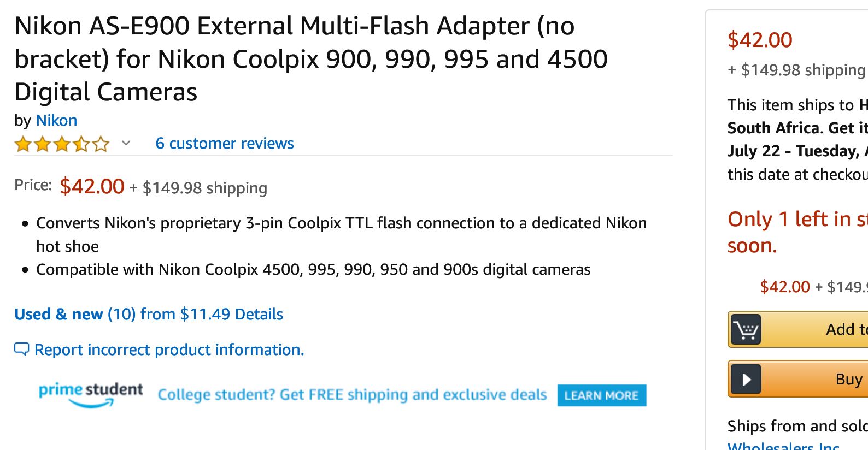
Task: Click the play arrow icon on Buy button
Action: pyautogui.click(x=746, y=379)
